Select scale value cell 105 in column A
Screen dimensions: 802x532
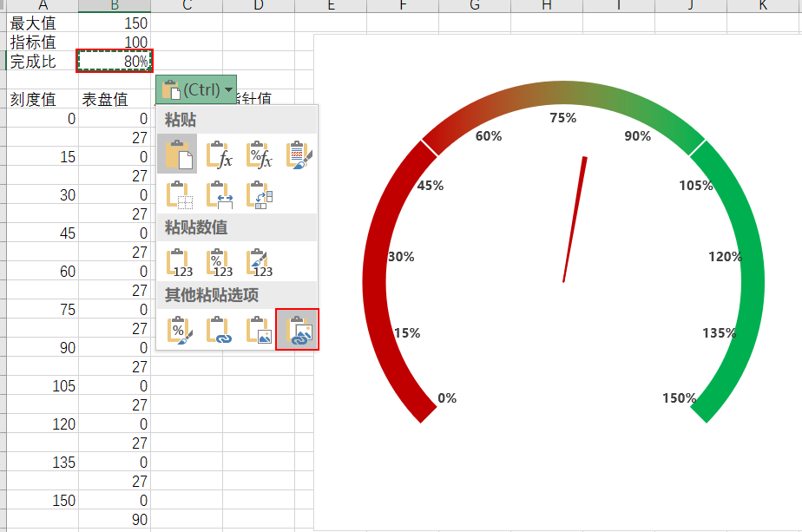[43, 385]
